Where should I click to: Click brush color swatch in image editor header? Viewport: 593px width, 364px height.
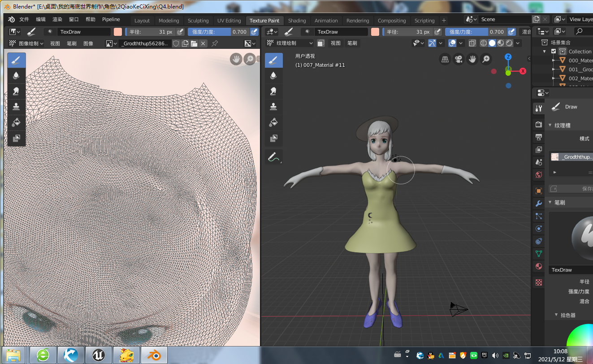[118, 32]
